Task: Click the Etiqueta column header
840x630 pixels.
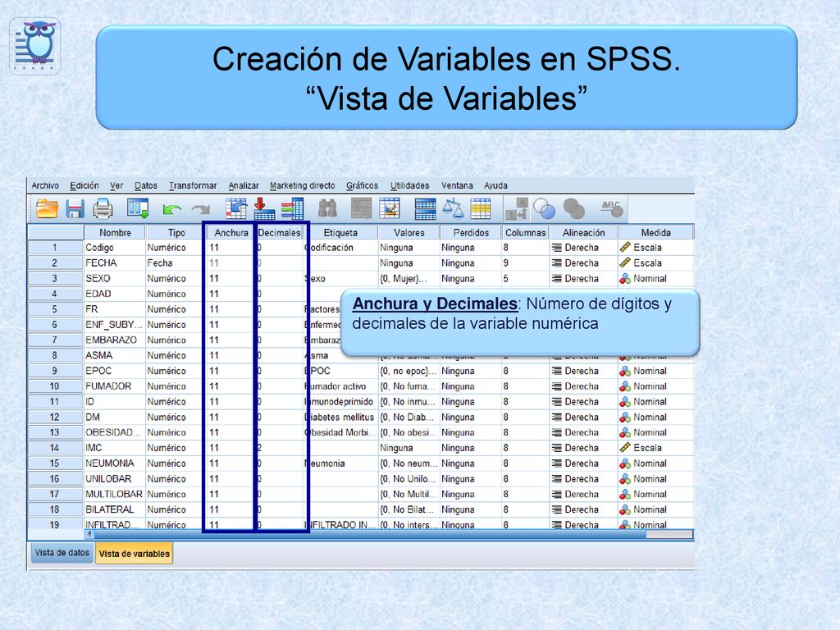Action: tap(340, 232)
